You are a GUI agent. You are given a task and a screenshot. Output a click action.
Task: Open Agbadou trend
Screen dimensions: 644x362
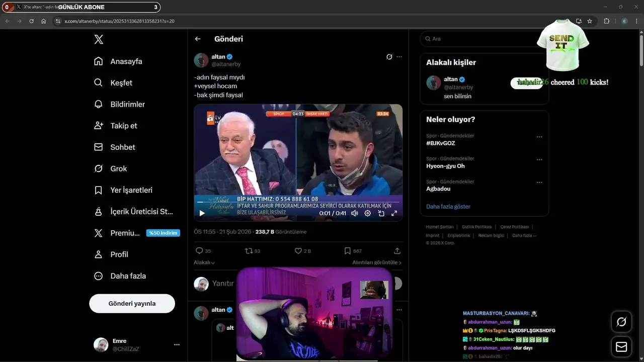pos(438,189)
